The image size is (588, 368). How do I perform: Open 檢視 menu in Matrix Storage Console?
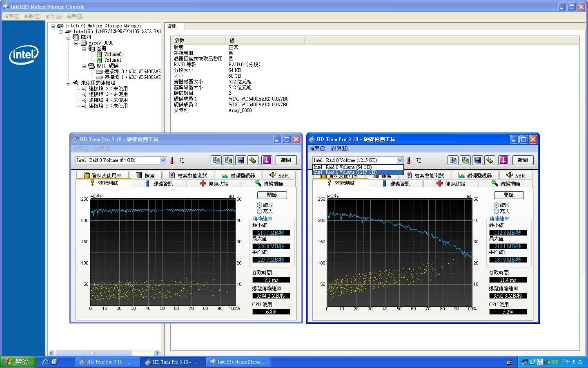point(32,16)
